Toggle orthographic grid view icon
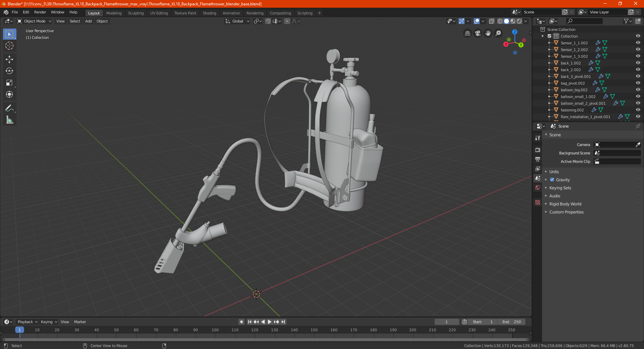 (x=467, y=33)
